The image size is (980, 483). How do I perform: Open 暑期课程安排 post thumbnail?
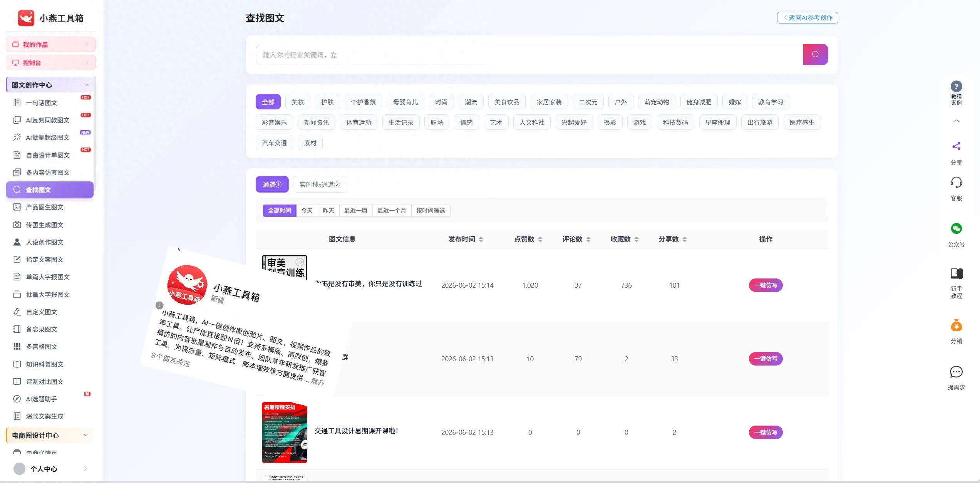[x=285, y=432]
